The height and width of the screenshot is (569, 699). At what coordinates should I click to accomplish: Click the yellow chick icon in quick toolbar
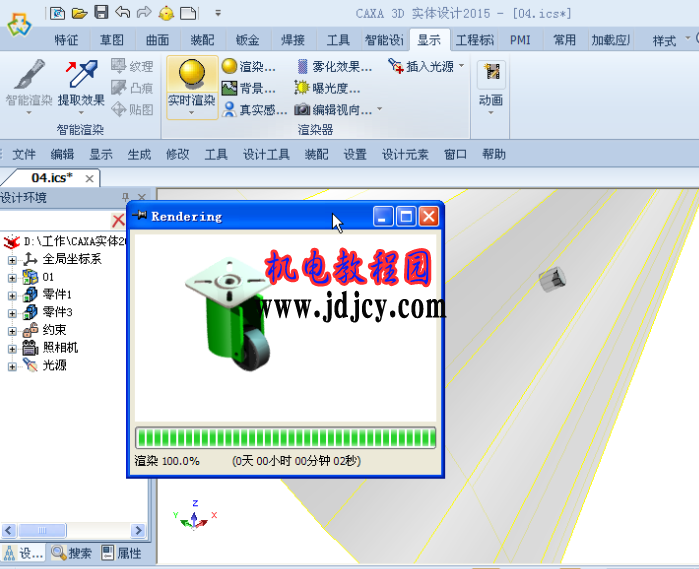pos(166,13)
